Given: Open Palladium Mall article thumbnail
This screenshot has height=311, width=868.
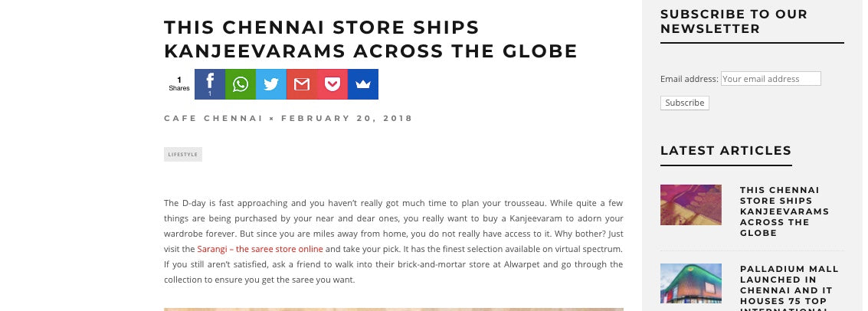Looking at the screenshot, I should tap(691, 283).
